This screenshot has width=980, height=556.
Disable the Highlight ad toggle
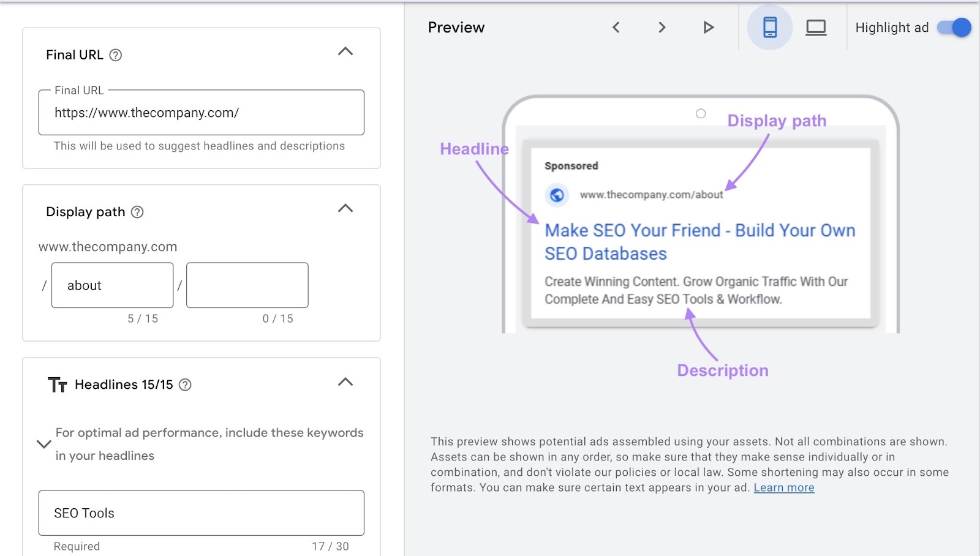click(x=954, y=28)
